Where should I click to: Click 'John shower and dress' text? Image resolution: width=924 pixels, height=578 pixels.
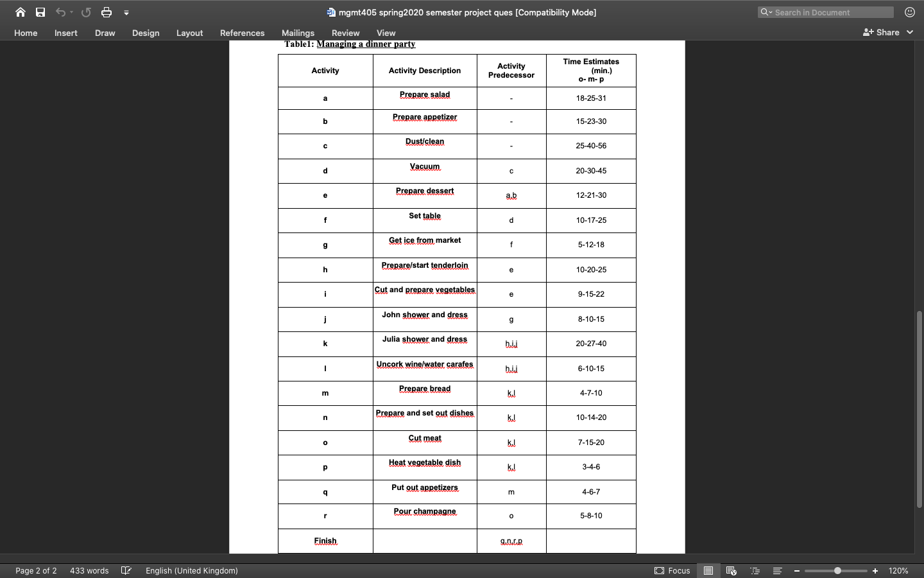425,315
